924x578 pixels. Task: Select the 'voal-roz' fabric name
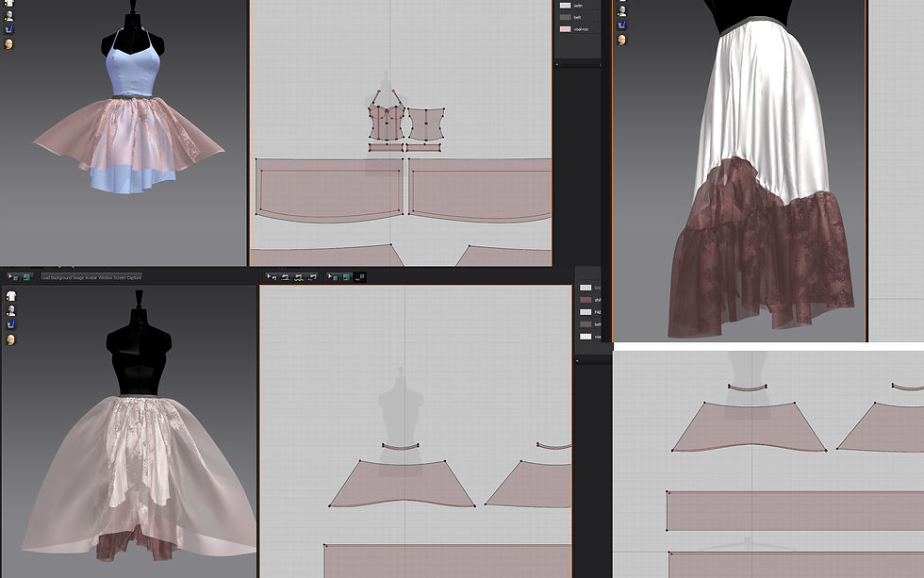581,29
